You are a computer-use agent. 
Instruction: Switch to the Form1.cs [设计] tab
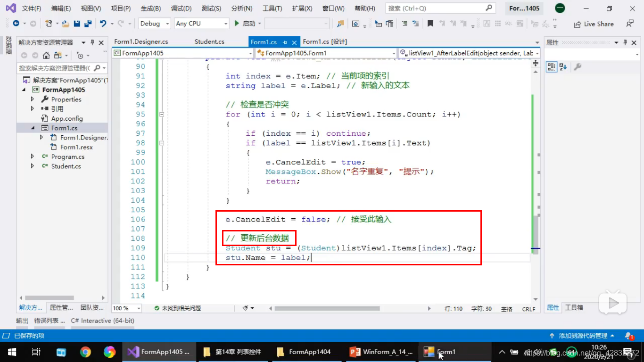[x=325, y=42]
